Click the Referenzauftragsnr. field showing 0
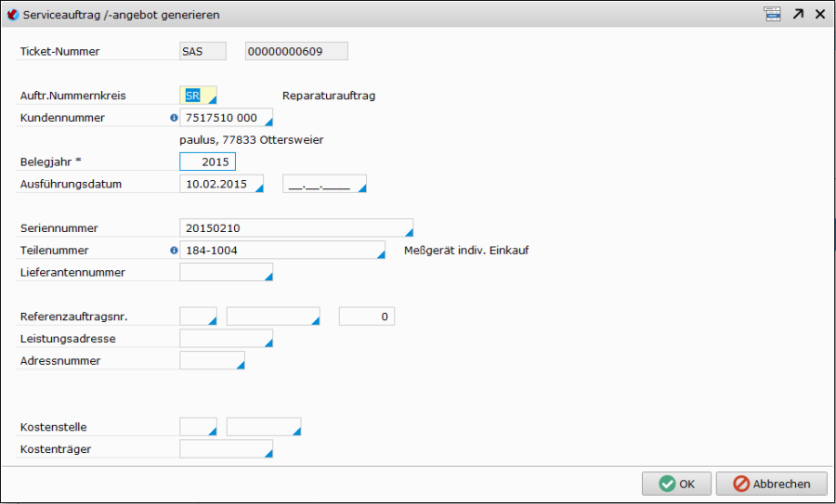Viewport: 836px width, 504px height. pyautogui.click(x=367, y=316)
